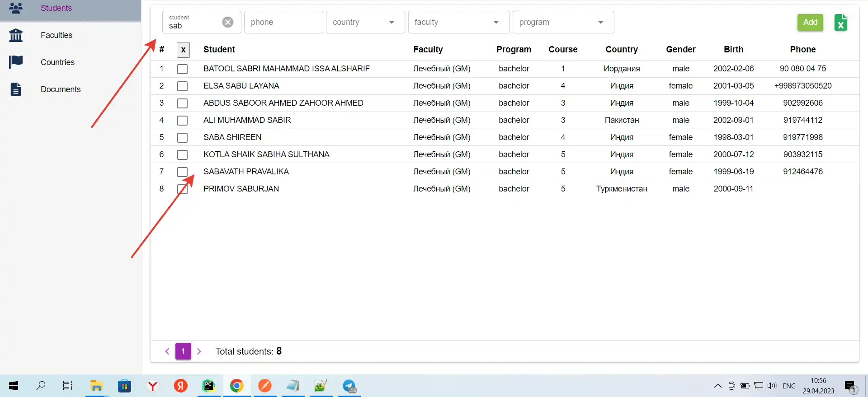The height and width of the screenshot is (397, 868).
Task: Open the Faculties menu item
Action: [x=57, y=35]
